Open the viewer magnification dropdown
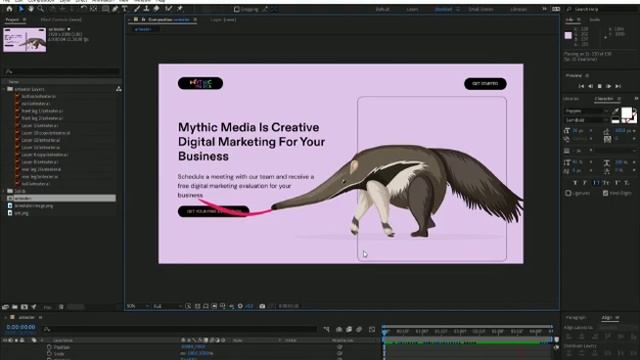The width and height of the screenshot is (640, 360). point(138,306)
